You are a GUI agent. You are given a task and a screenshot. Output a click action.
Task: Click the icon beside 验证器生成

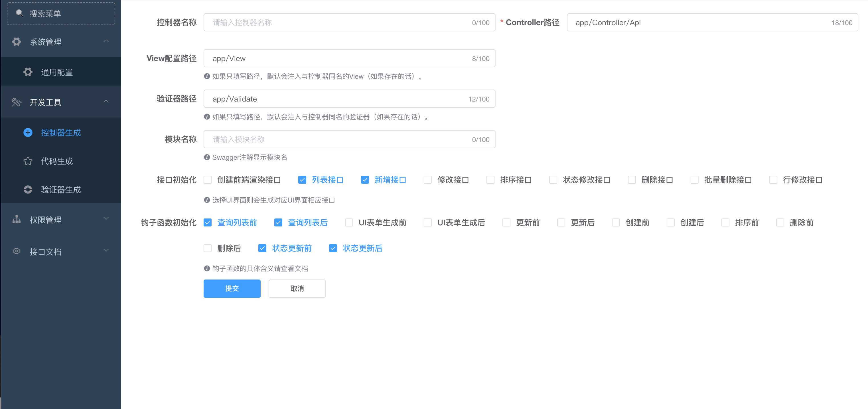click(x=28, y=190)
